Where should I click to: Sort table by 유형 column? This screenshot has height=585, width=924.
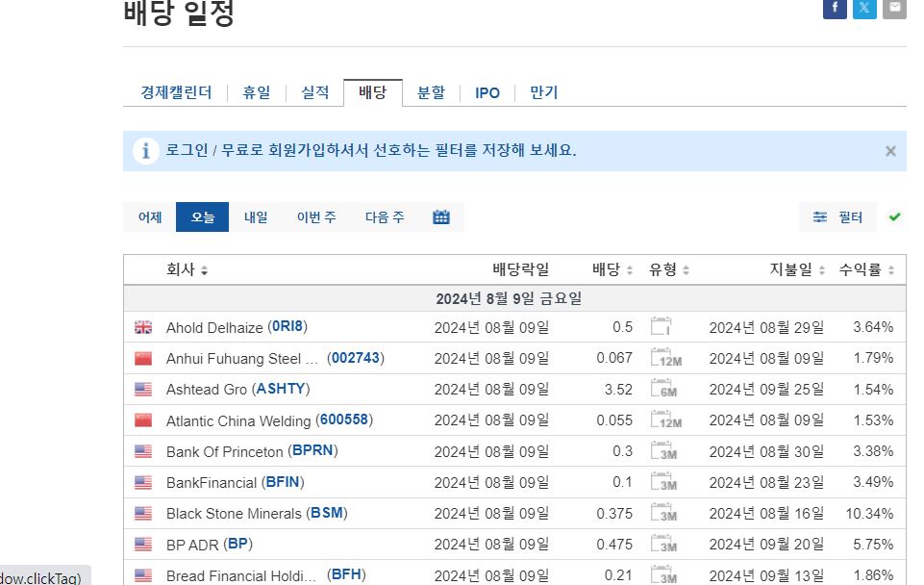[x=669, y=270]
